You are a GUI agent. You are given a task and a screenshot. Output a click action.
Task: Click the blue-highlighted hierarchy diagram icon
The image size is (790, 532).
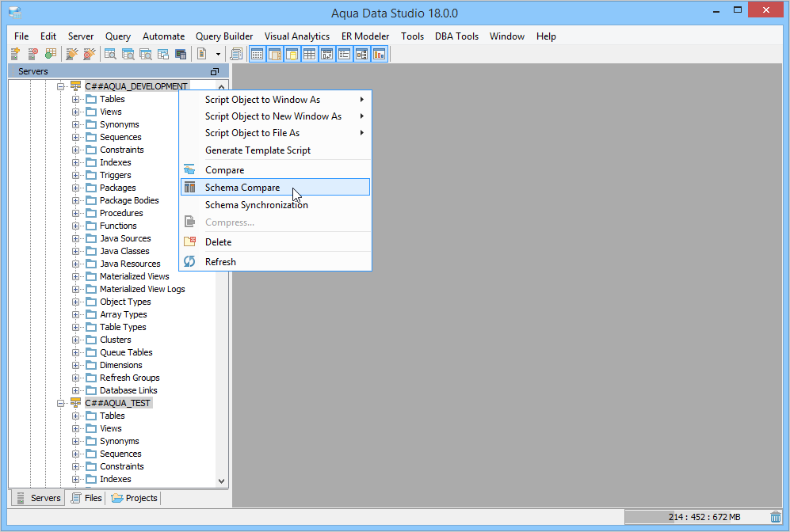[362, 54]
